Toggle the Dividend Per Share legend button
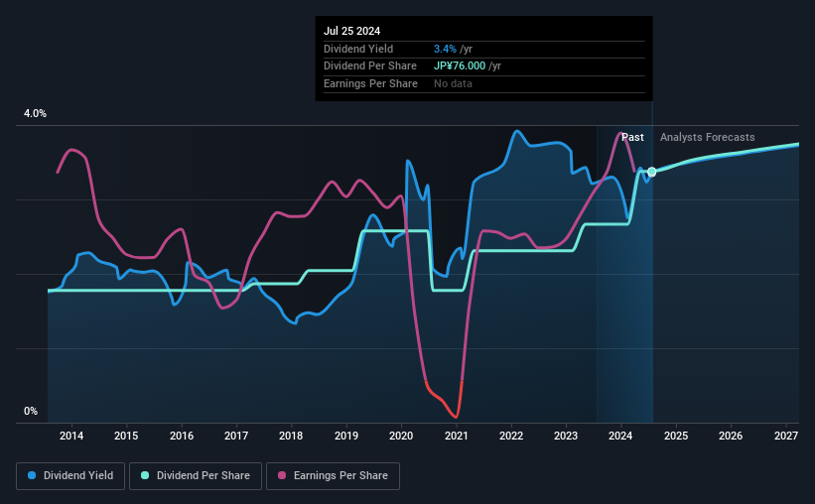 (196, 476)
